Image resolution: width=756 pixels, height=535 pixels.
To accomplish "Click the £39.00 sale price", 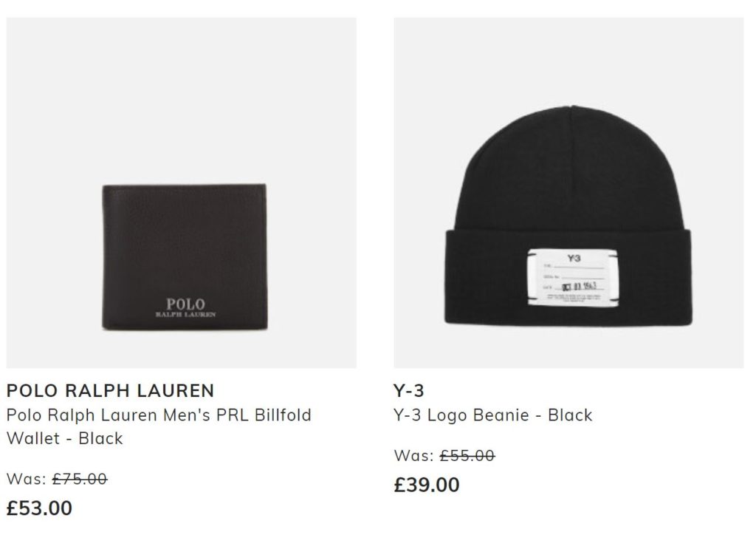I will tap(427, 485).
